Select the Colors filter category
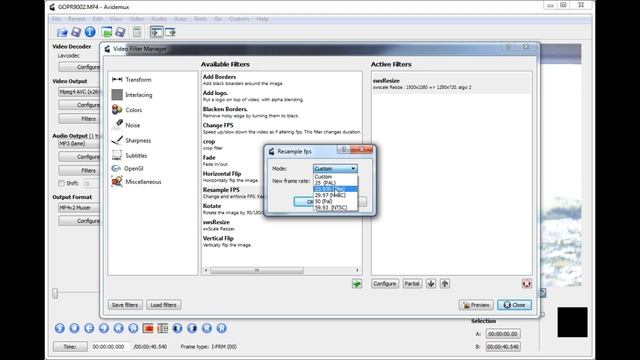The image size is (640, 360). click(x=127, y=110)
